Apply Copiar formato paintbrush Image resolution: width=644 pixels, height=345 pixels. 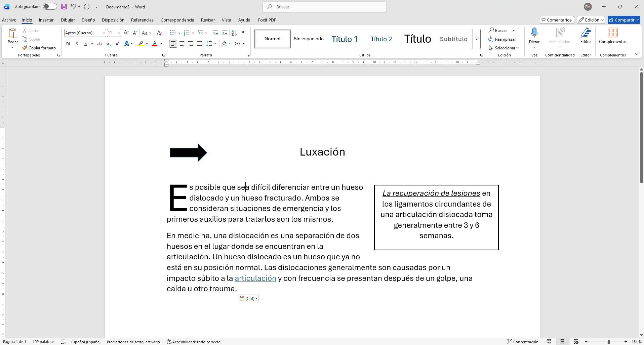click(39, 48)
